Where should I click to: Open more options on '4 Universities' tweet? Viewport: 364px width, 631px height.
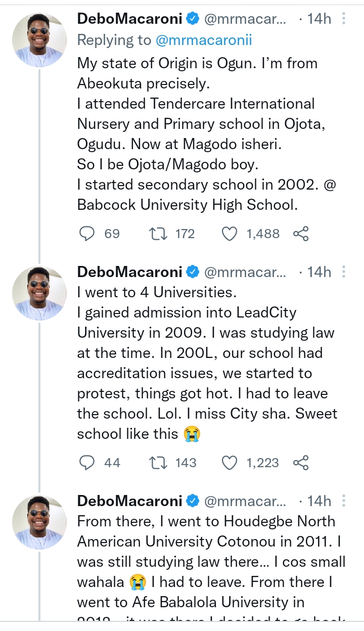(x=344, y=272)
